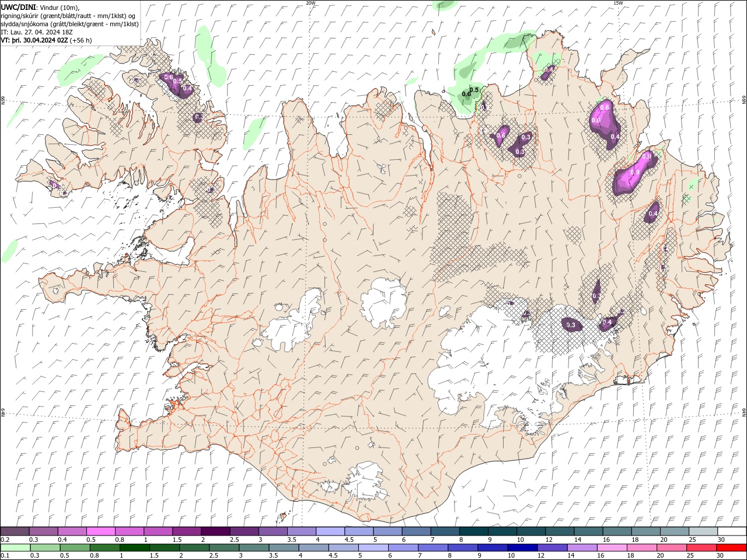
Task: Pick dark purple top-row swatch between 2 and 2.5
Action: point(215,531)
